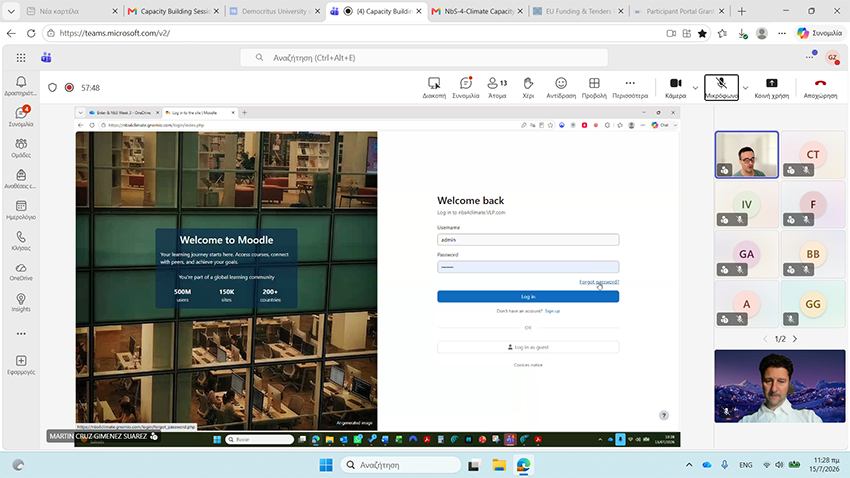Click the red recording indicator
The width and height of the screenshot is (850, 478).
(x=69, y=87)
